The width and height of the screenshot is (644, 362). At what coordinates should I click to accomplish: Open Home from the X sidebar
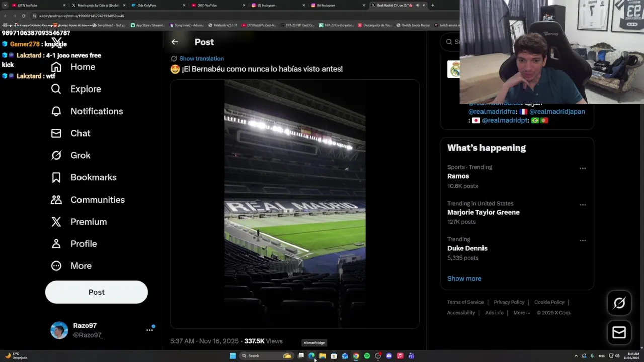pyautogui.click(x=73, y=67)
